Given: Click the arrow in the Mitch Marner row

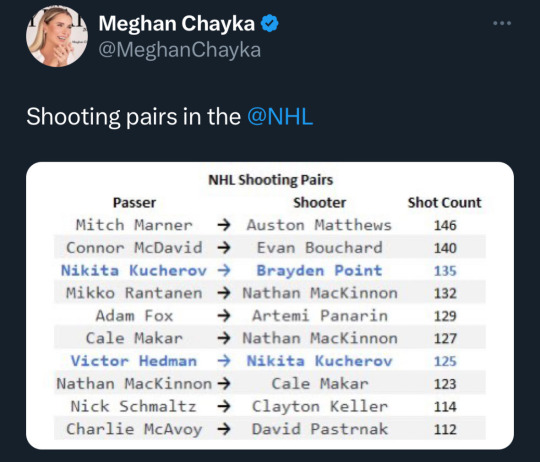Looking at the screenshot, I should tap(224, 225).
